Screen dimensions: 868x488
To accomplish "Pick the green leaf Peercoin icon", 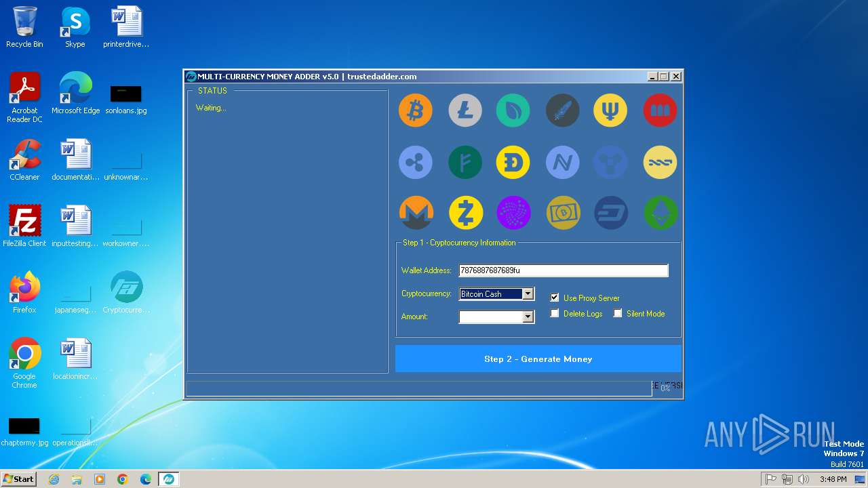I will (513, 110).
